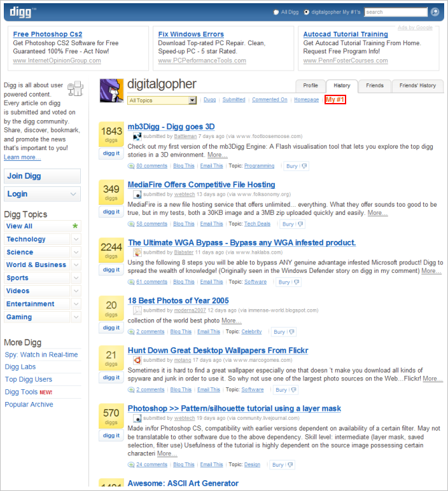Select the digitalgopher My #1's radio button
Image resolution: width=448 pixels, height=491 pixels.
pos(306,12)
